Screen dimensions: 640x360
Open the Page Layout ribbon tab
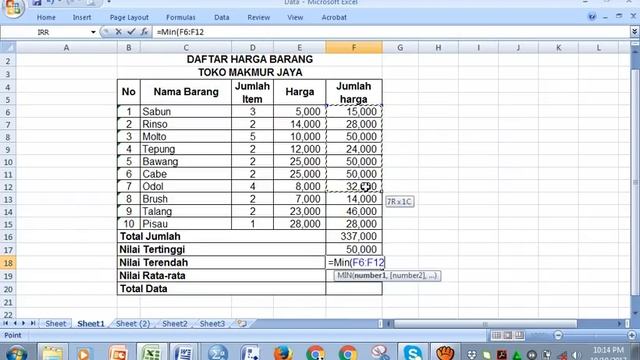(x=129, y=18)
